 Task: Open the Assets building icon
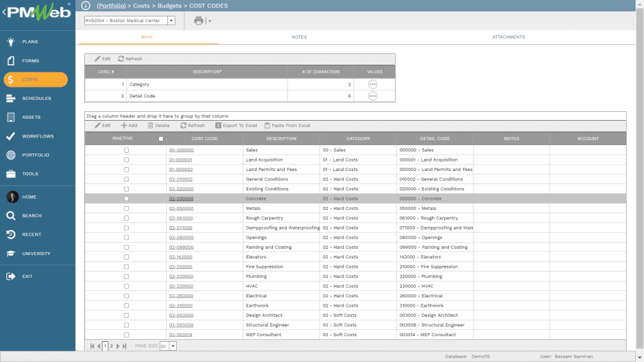[x=11, y=117]
